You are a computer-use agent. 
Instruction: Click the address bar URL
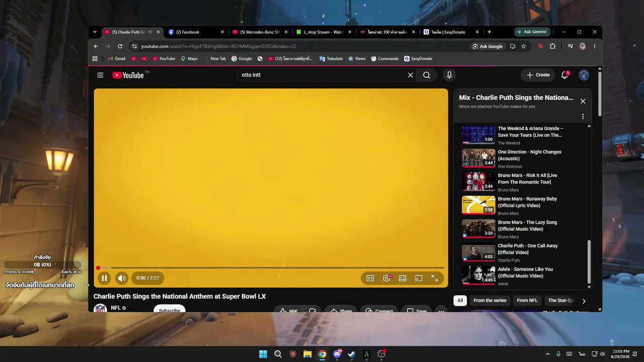[x=218, y=46]
